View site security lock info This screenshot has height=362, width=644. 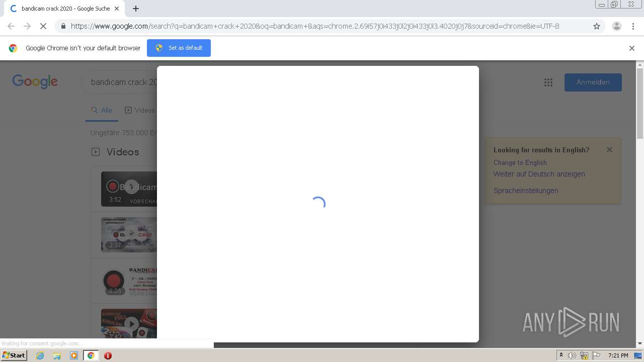(63, 26)
